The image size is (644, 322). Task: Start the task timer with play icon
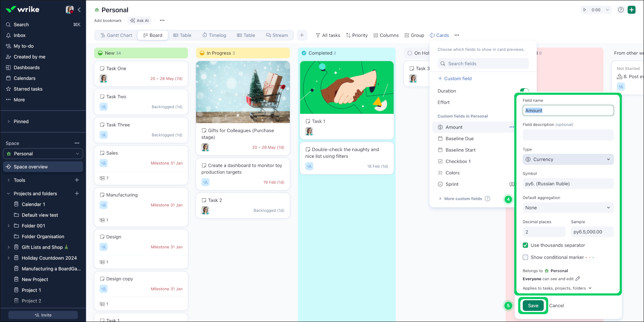tap(585, 10)
